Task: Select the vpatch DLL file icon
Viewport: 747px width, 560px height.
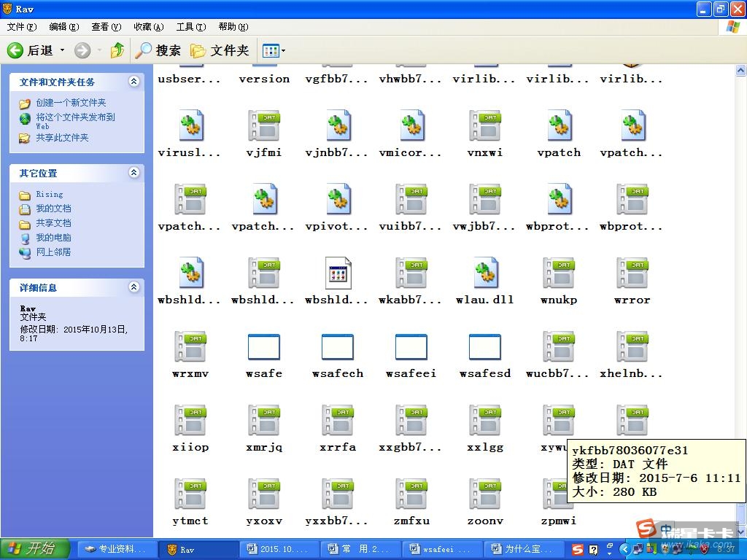Action: point(559,126)
